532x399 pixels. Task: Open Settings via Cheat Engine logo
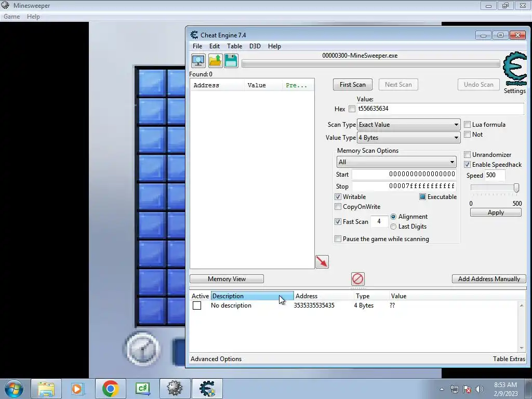(515, 69)
